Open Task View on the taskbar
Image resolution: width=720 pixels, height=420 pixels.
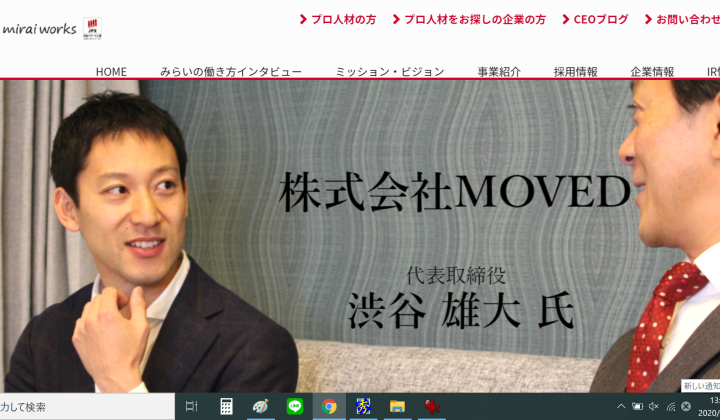(191, 407)
